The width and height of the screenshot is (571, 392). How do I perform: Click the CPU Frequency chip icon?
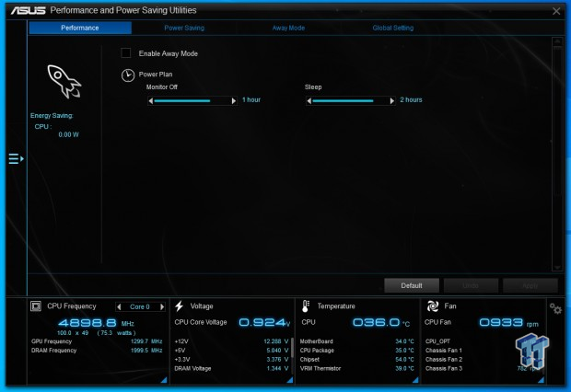coord(36,306)
